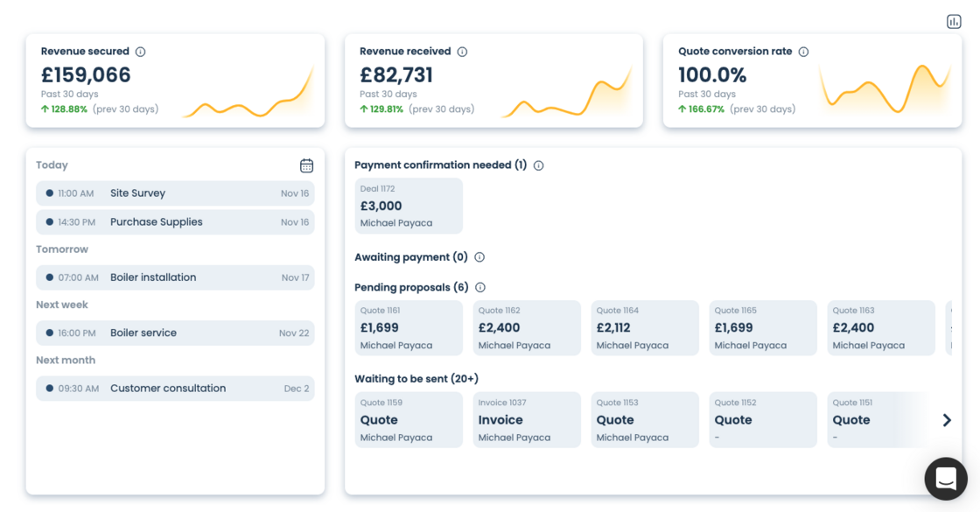
Task: Click info icon next to Pending proposals
Action: [x=479, y=287]
